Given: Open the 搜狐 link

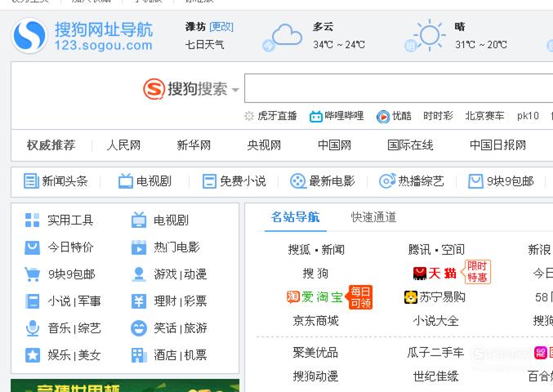Looking at the screenshot, I should (299, 250).
